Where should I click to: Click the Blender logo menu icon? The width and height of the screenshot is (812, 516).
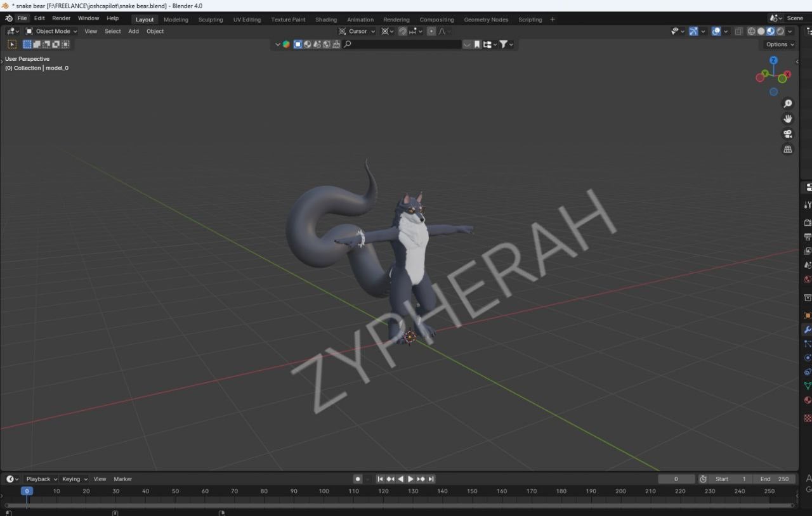point(8,18)
